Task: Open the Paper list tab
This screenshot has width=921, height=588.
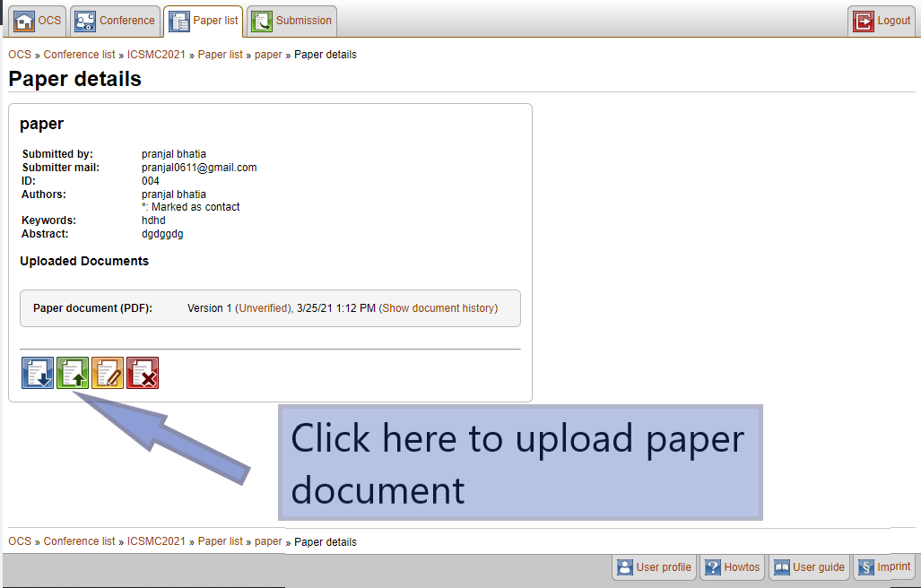Action: (204, 21)
